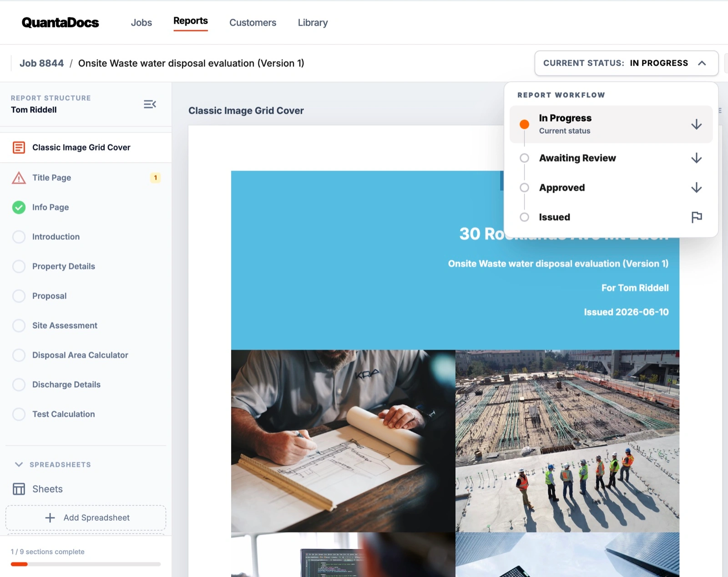The image size is (728, 577).
Task: Select the Approved status radio circle
Action: [x=524, y=187]
